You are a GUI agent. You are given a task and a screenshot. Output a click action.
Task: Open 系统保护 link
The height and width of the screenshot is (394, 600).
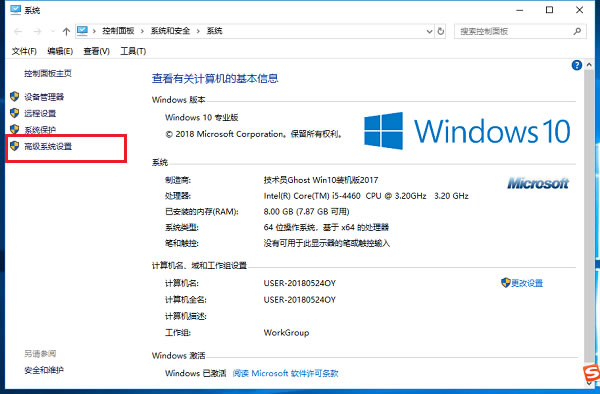pyautogui.click(x=40, y=130)
